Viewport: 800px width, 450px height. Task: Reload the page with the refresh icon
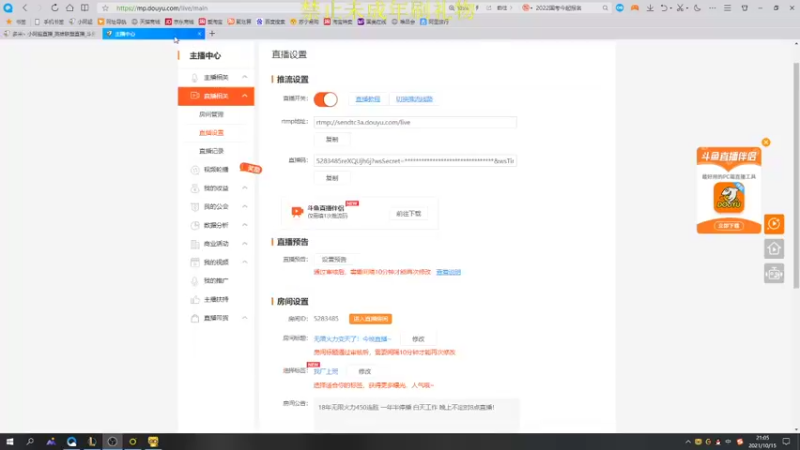coord(55,8)
